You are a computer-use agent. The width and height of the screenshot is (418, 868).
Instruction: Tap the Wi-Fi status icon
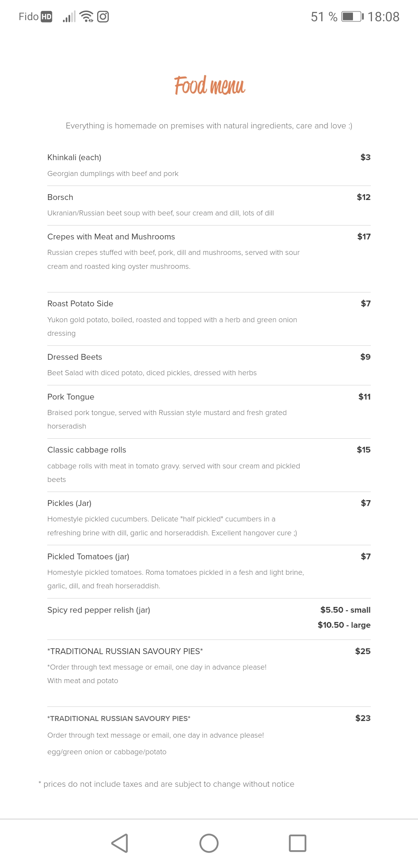coord(86,17)
